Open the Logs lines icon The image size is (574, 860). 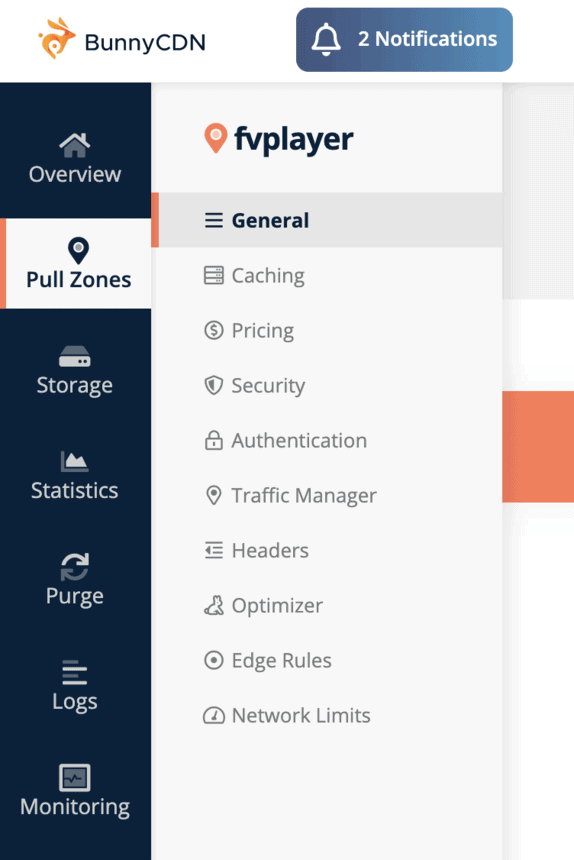point(75,672)
